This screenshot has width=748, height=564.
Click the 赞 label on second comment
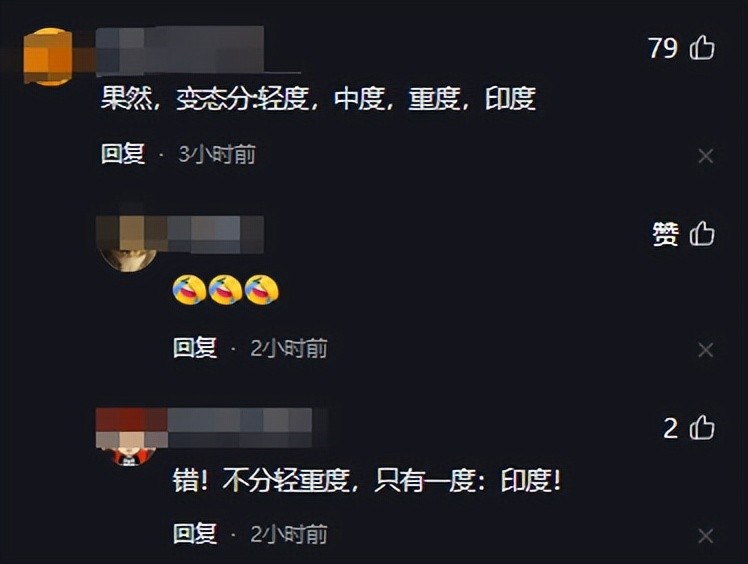point(665,234)
